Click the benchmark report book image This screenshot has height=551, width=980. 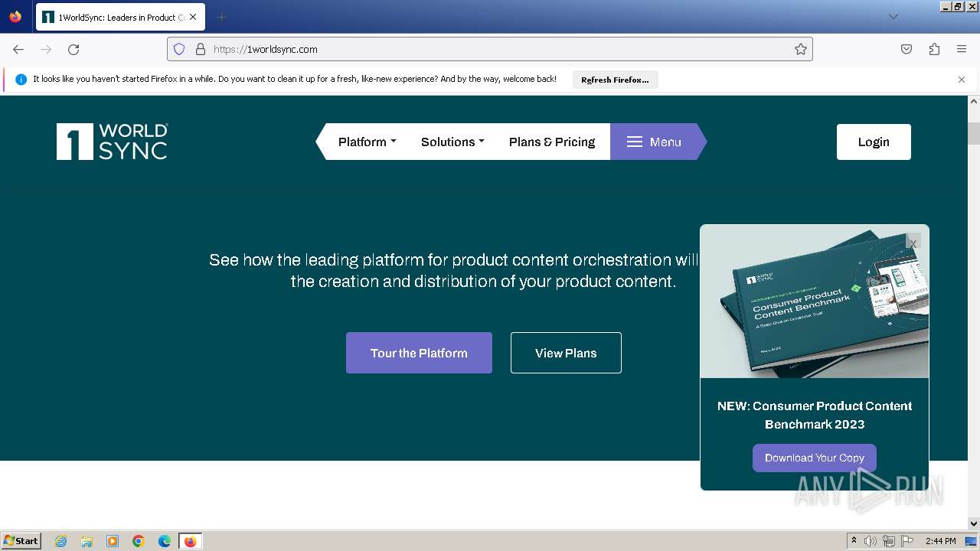pos(815,302)
